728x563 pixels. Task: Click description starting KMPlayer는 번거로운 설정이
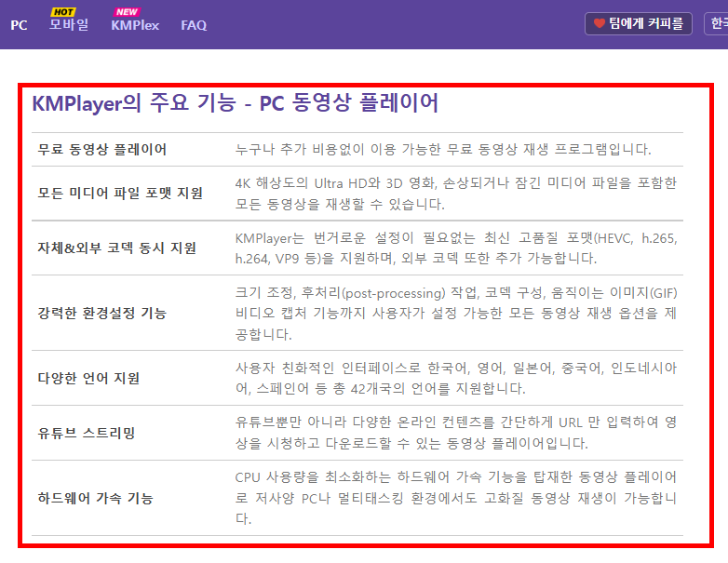(x=456, y=248)
